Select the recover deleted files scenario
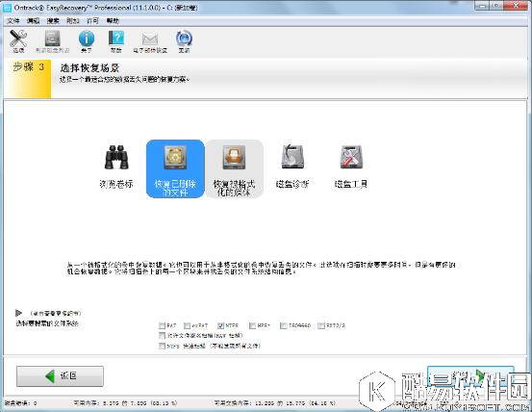This screenshot has height=412, width=532. [x=175, y=168]
